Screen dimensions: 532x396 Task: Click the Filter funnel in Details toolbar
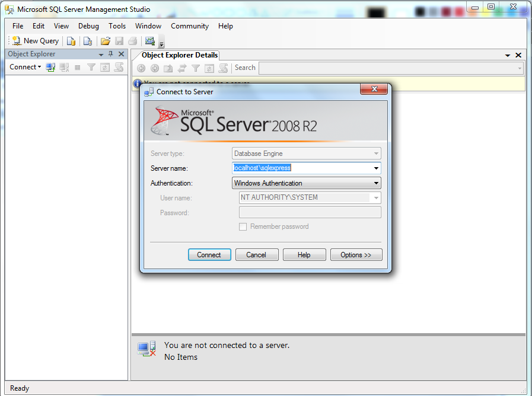click(x=196, y=68)
